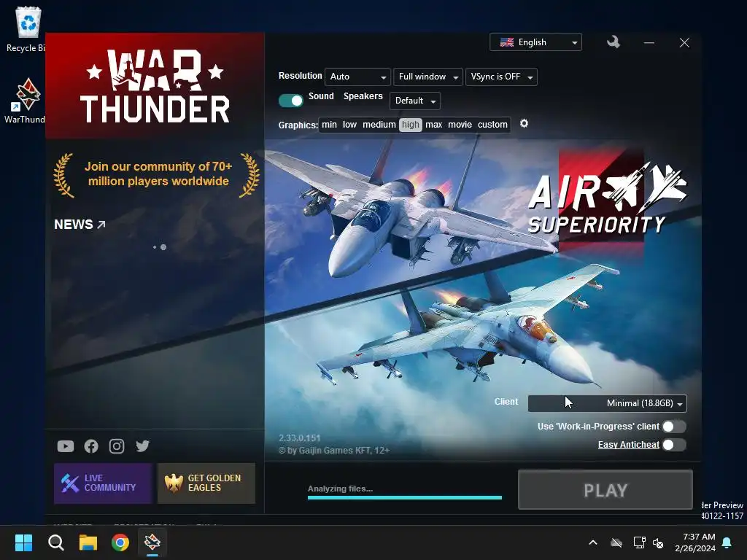Click the cloud sync tray icon
This screenshot has height=560, width=747.
coord(616,542)
